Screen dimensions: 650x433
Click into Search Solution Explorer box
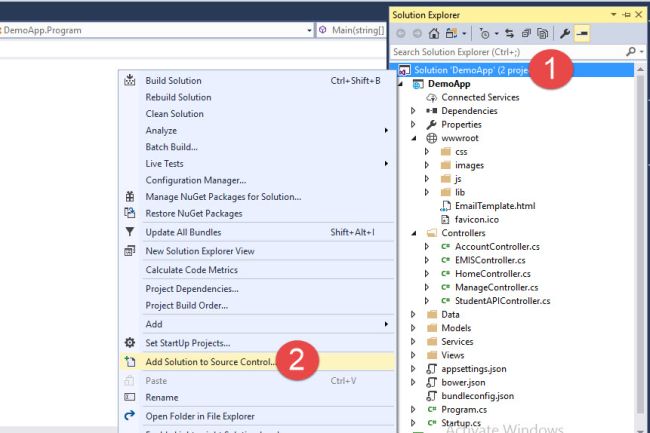[508, 52]
